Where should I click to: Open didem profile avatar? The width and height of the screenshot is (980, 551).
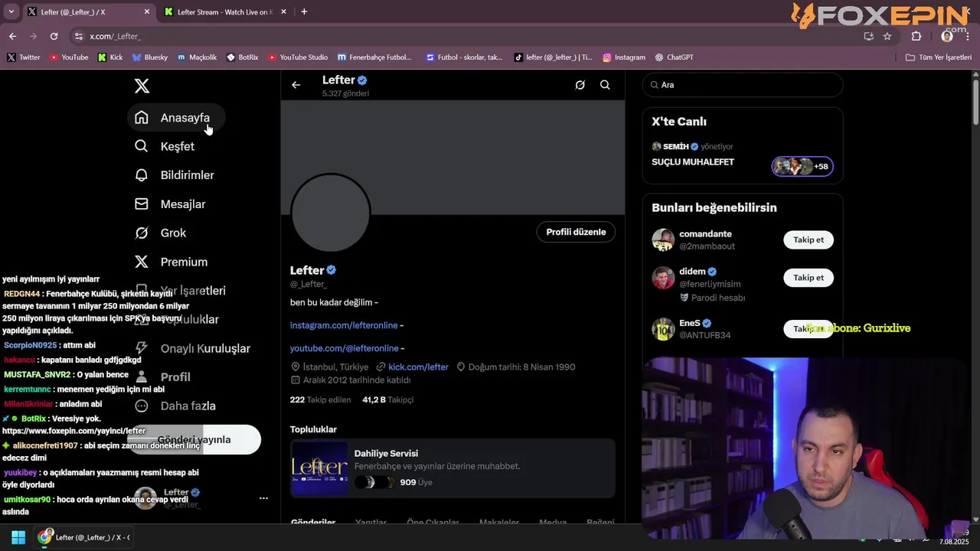coord(663,278)
